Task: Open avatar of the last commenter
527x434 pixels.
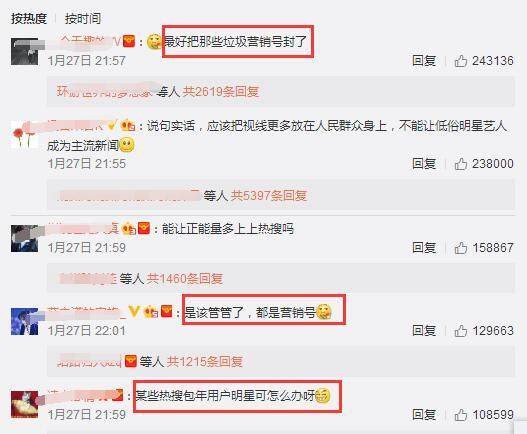Action: (25, 404)
